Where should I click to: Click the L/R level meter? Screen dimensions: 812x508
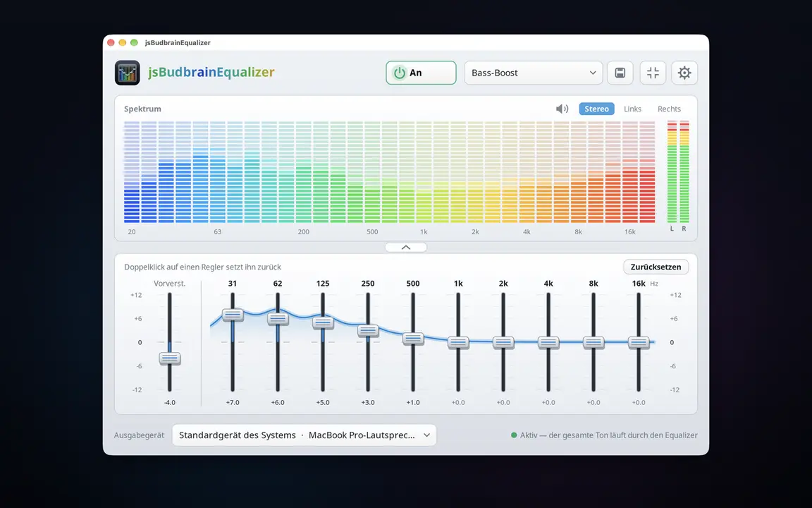tap(678, 172)
